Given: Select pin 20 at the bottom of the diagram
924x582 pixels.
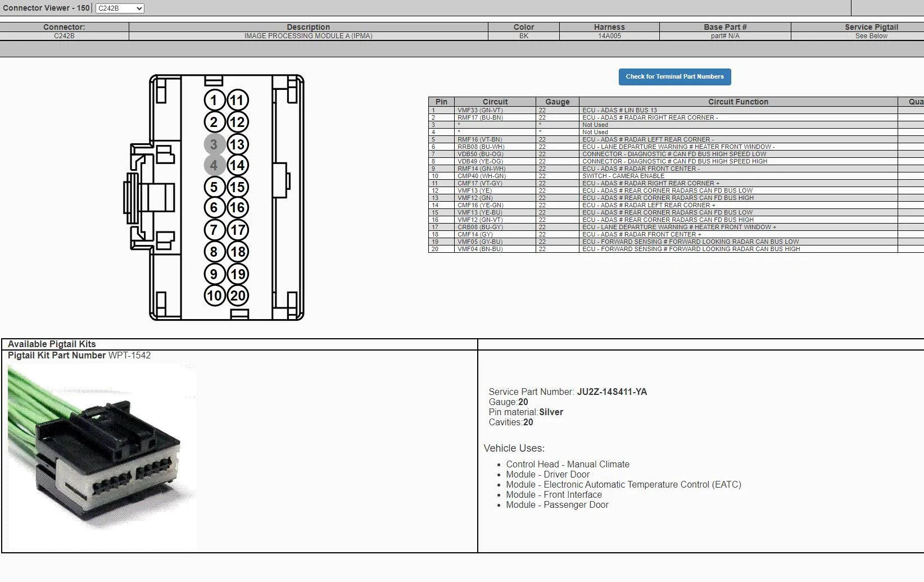Looking at the screenshot, I should click(x=237, y=294).
